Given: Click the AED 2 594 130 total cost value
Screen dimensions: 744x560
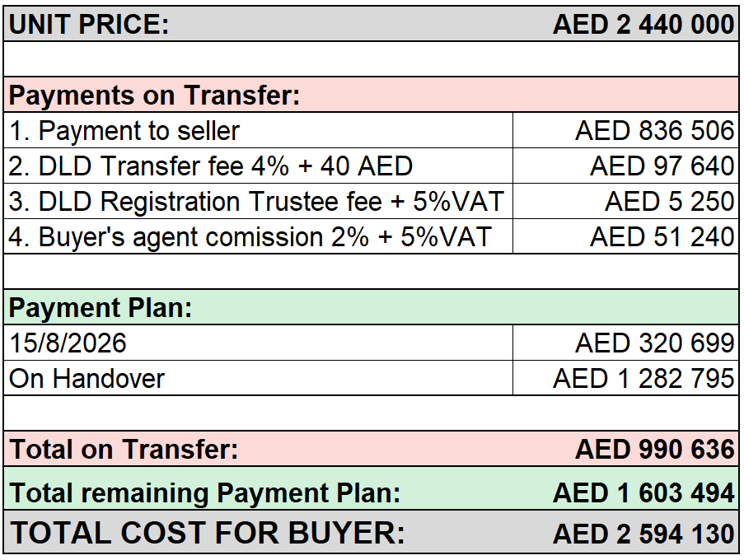Looking at the screenshot, I should click(643, 534).
